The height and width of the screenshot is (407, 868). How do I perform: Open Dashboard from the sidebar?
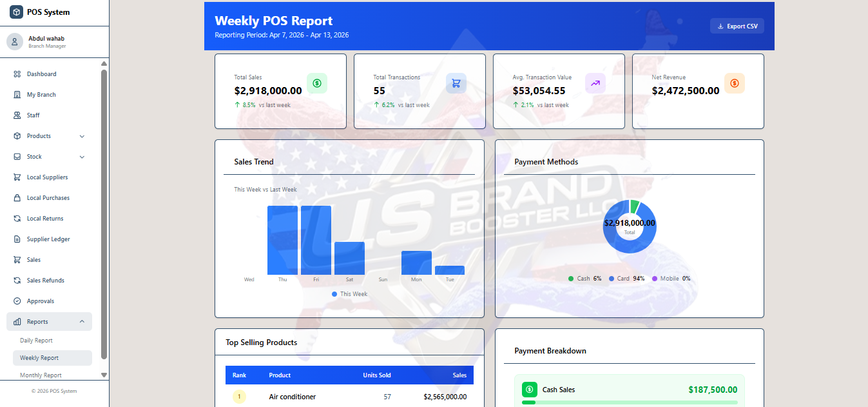click(41, 74)
